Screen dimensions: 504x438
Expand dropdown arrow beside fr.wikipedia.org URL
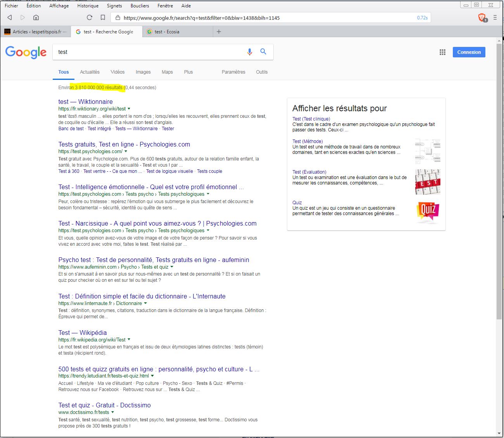[129, 340]
